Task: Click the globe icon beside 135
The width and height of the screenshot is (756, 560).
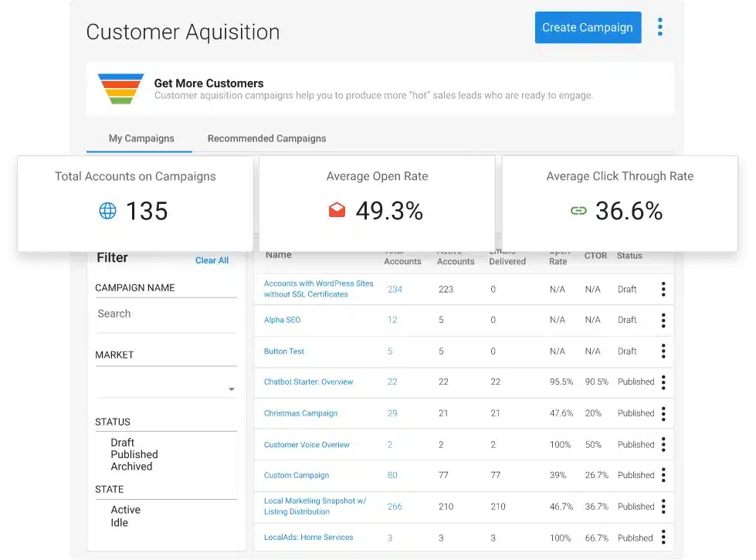Action: coord(107,211)
